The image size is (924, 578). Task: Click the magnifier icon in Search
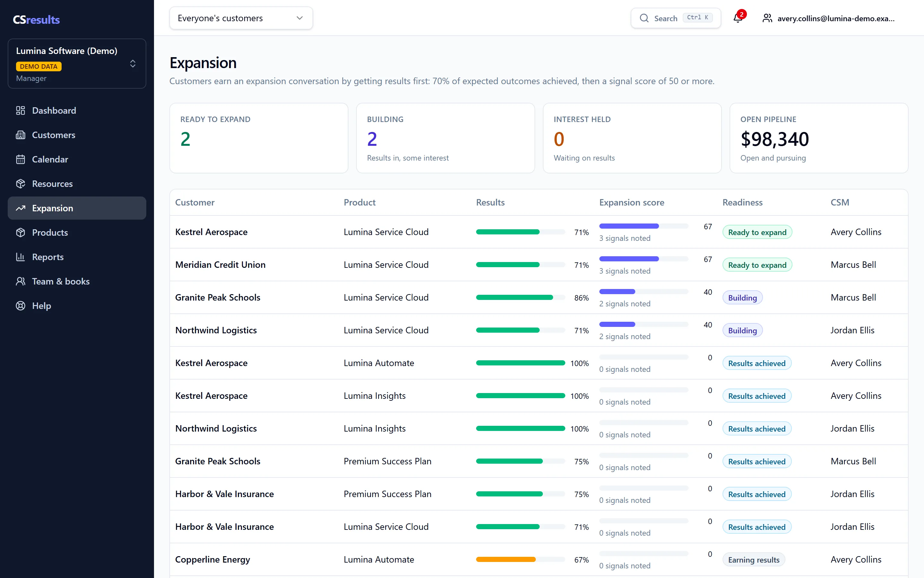[x=644, y=18]
